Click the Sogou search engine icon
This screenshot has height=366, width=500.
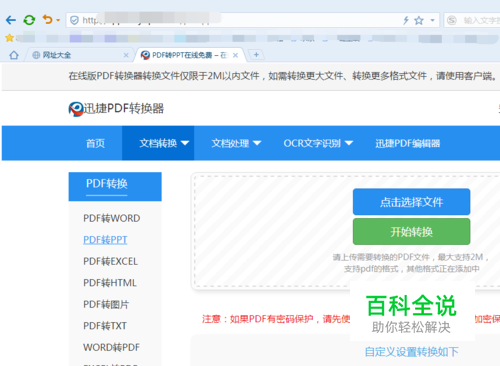tap(452, 21)
